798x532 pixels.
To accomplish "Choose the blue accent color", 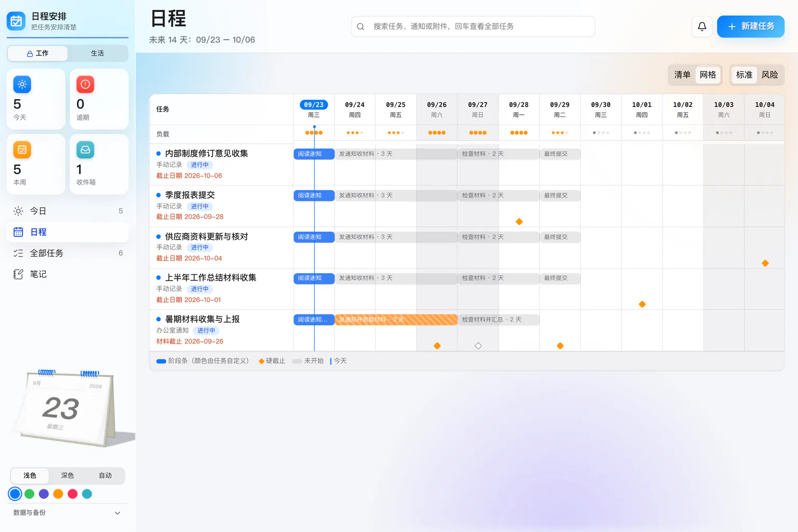I will 15,494.
